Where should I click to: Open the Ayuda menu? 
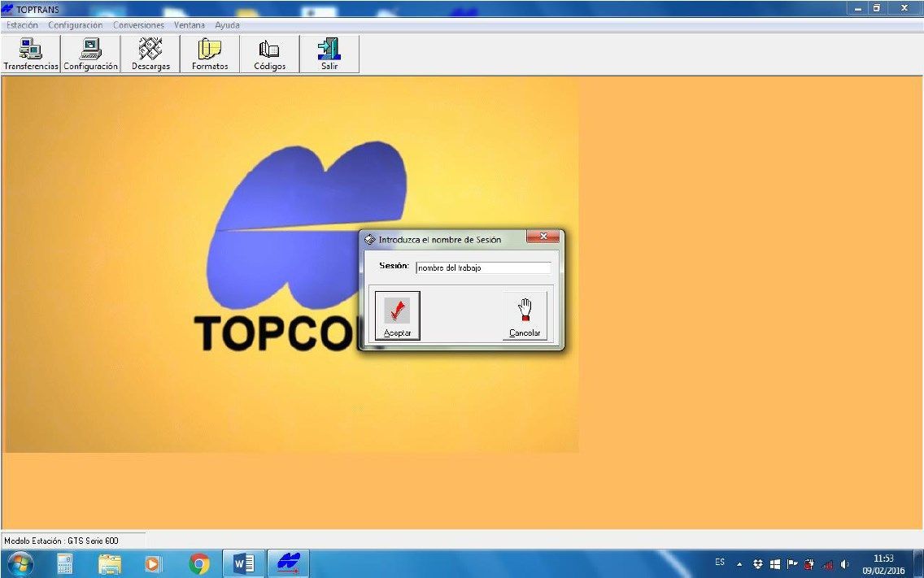point(227,25)
